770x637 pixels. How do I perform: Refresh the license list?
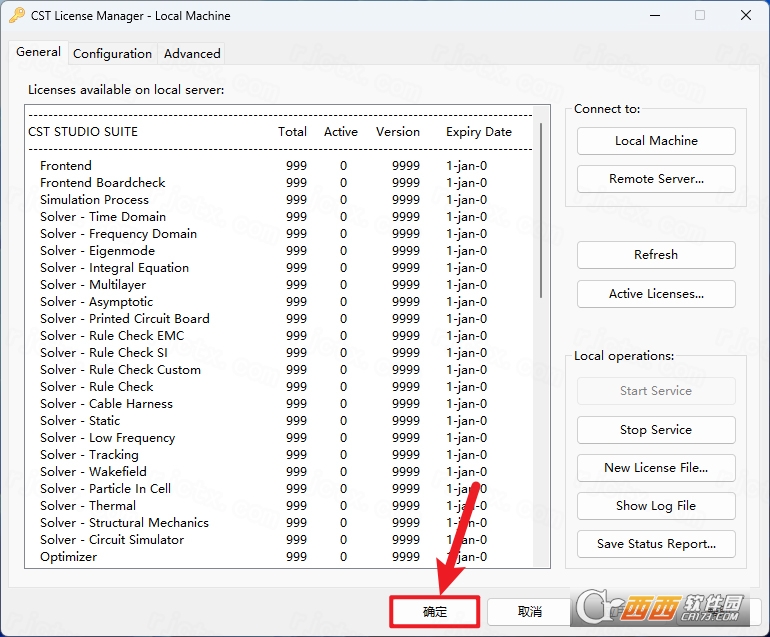[656, 255]
